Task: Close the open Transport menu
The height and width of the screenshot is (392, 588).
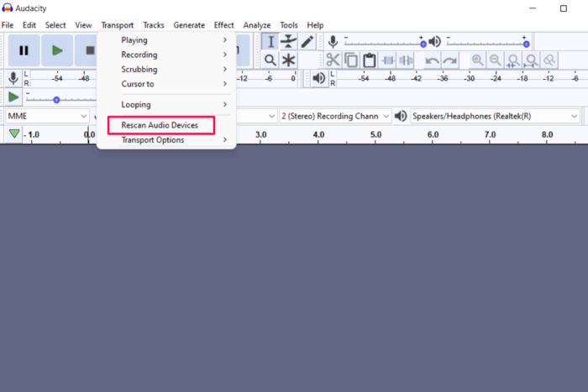Action: 118,25
